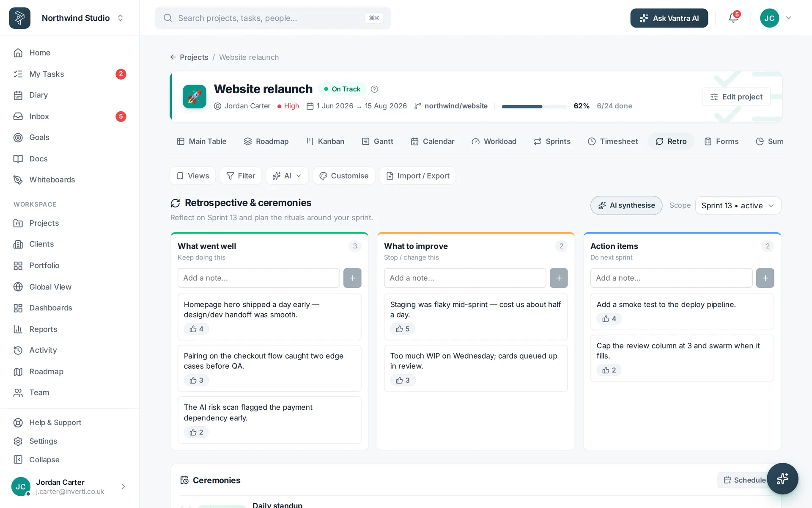Click the help icon beside On Track

coord(374,89)
